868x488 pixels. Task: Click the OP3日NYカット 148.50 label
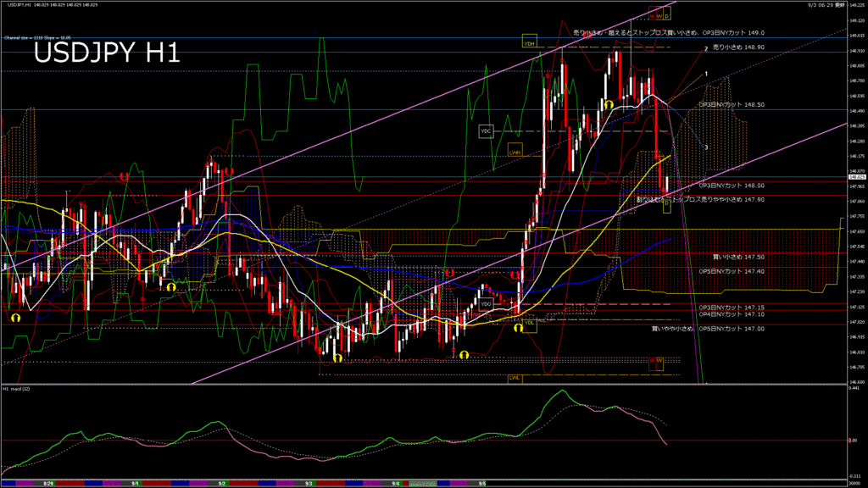point(732,104)
